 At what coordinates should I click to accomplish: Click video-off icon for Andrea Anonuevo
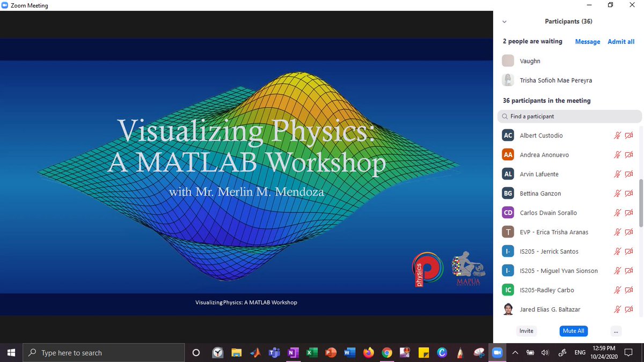629,155
